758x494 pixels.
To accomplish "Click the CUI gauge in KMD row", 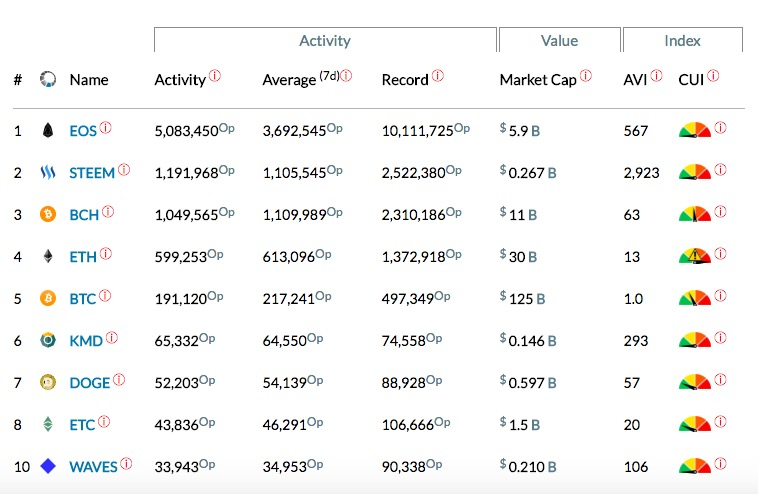I will click(695, 340).
